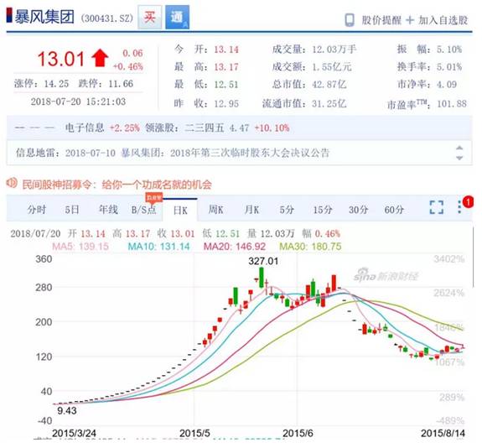Switch to 分时 chart tab
Image resolution: width=482 pixels, height=448 pixels.
click(37, 210)
